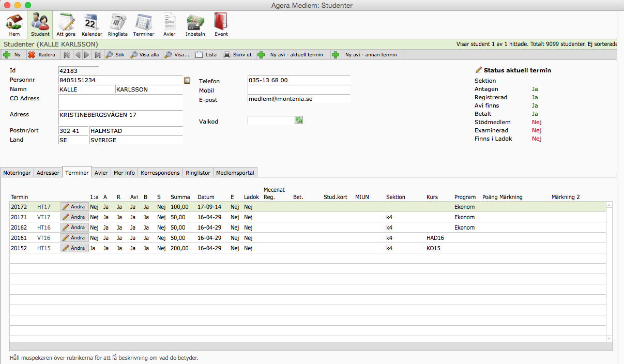The width and height of the screenshot is (624, 364).
Task: Click the Personnr input field
Action: pos(120,80)
